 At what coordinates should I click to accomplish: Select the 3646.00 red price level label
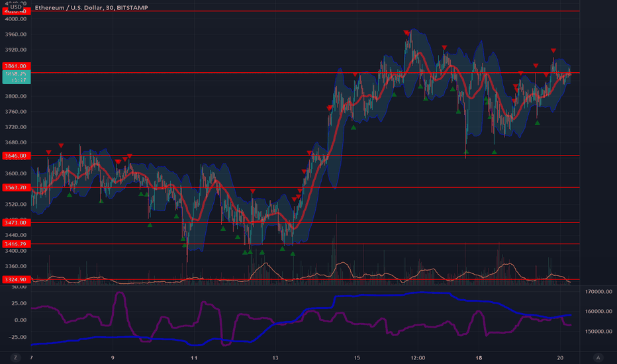coord(16,156)
